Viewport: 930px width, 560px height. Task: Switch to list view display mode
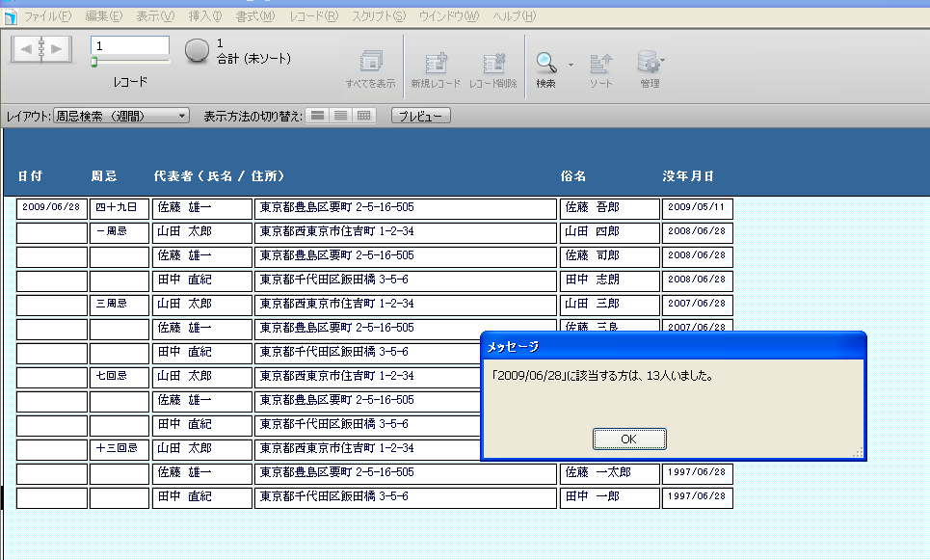(340, 116)
